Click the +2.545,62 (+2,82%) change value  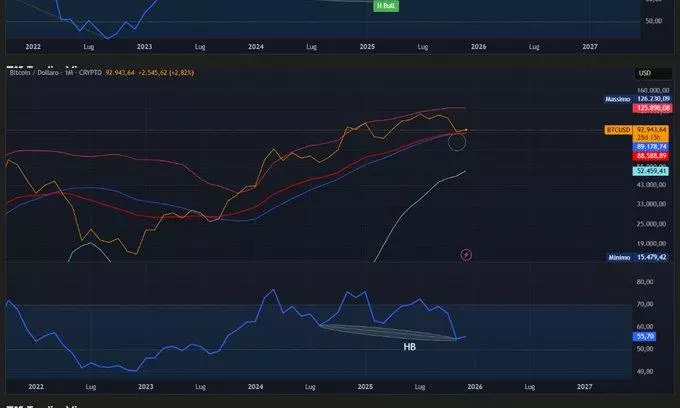click(x=166, y=74)
